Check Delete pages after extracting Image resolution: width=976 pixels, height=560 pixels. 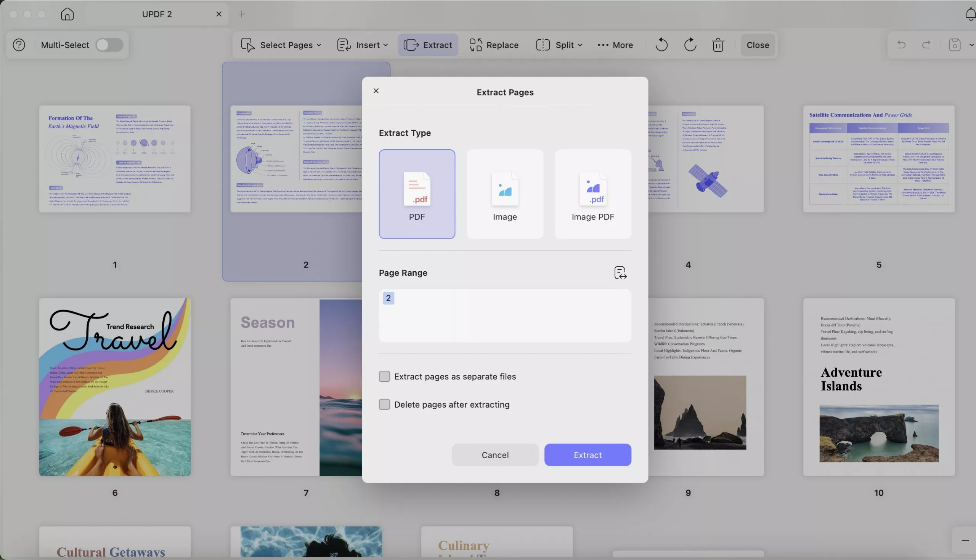coord(384,404)
